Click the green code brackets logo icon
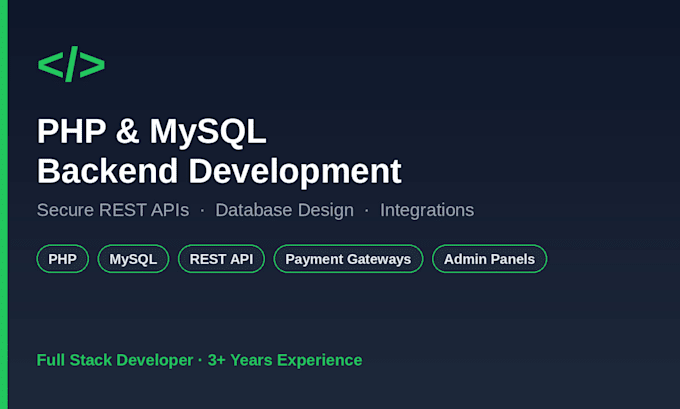 [x=71, y=64]
